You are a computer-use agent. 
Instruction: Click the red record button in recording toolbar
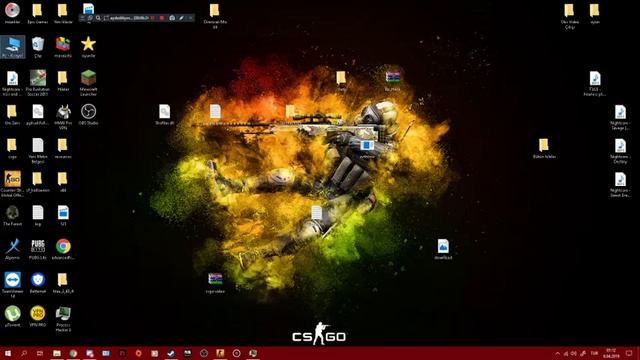(x=162, y=18)
